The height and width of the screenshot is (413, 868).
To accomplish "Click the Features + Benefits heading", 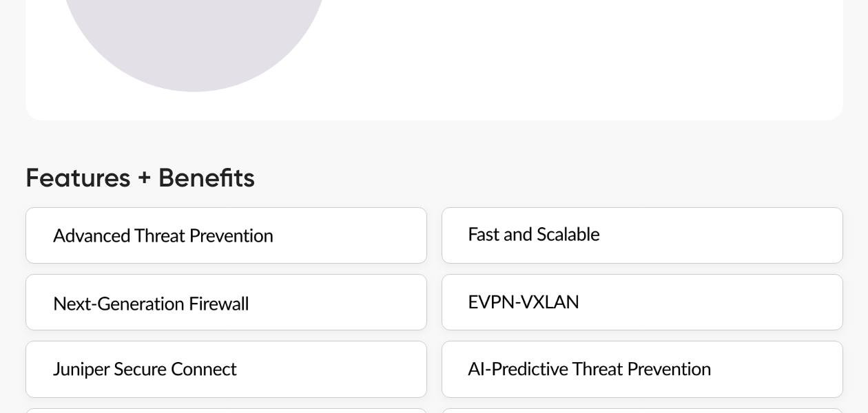I will 140,178.
